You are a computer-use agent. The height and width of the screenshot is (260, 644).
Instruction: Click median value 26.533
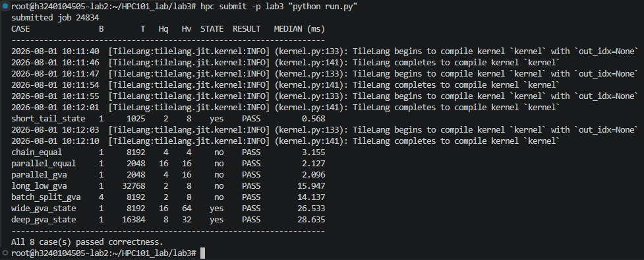(x=311, y=208)
